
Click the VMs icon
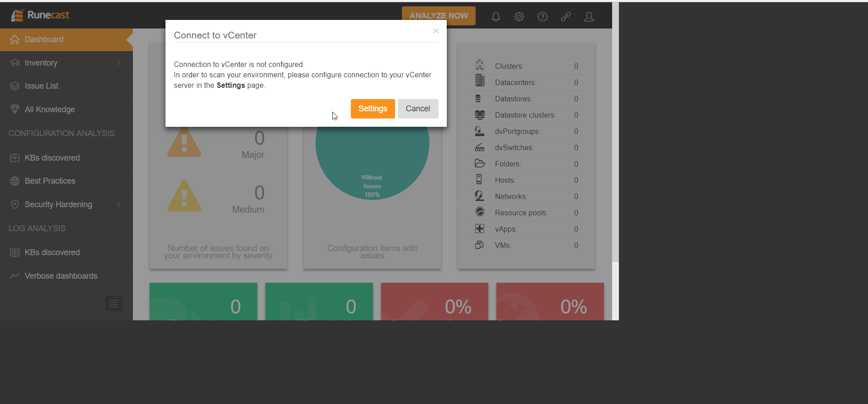(480, 245)
